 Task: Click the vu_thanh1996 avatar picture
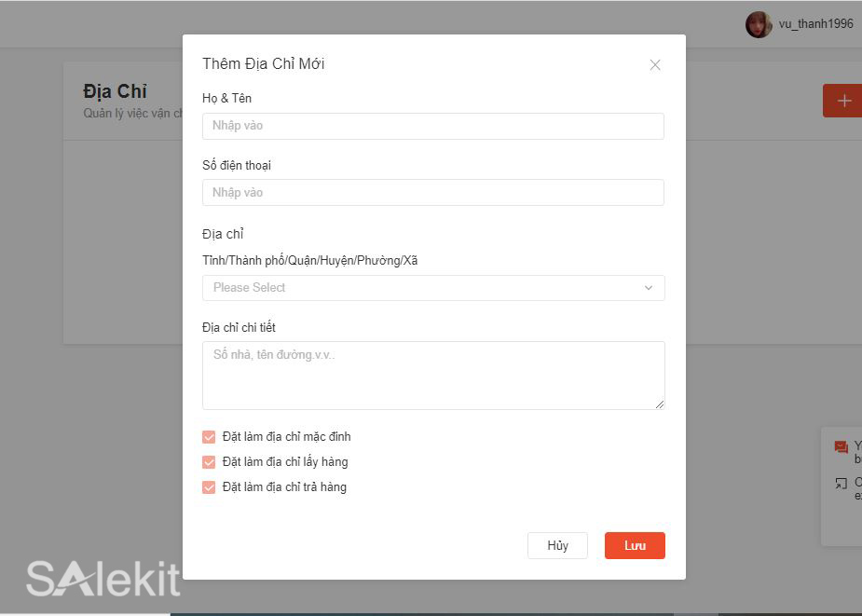point(757,23)
